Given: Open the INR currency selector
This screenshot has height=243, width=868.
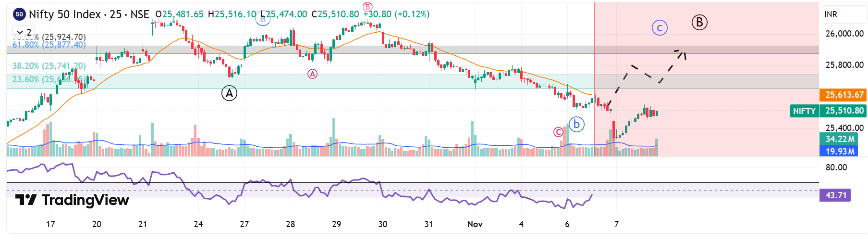Looking at the screenshot, I should (831, 14).
